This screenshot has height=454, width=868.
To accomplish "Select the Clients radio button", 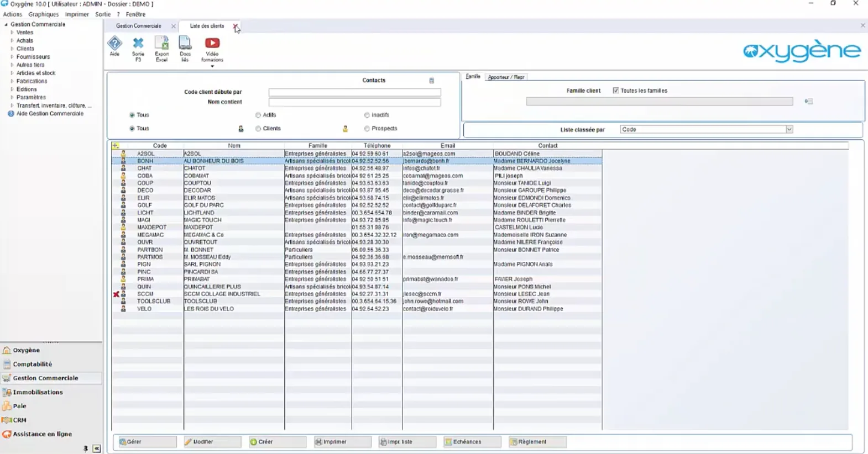I will [x=258, y=129].
